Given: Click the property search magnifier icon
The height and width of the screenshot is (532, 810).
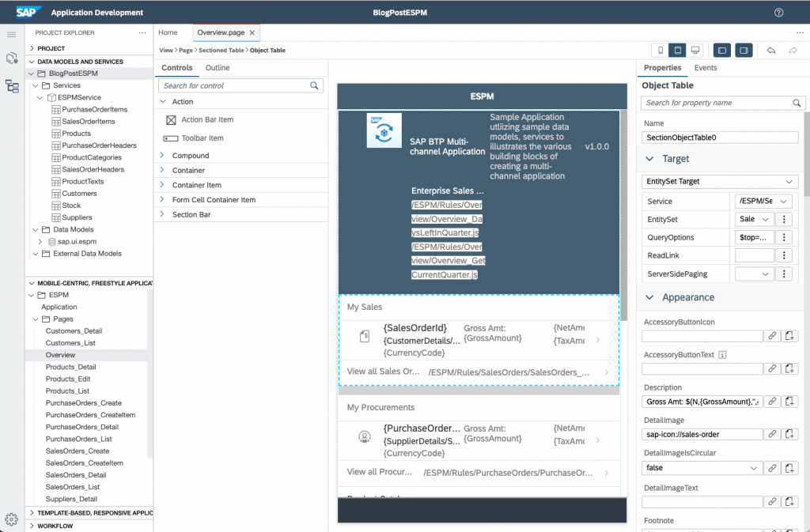Looking at the screenshot, I should click(x=797, y=104).
